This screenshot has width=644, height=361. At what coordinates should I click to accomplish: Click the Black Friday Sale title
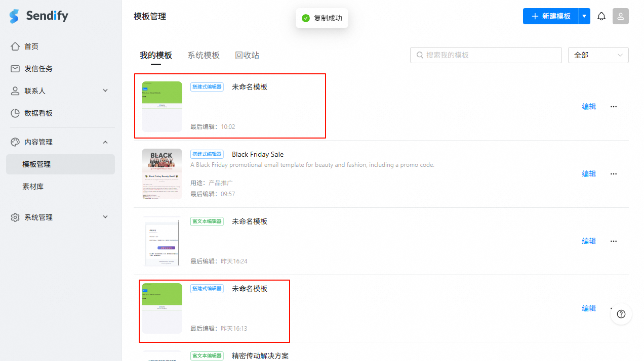(x=258, y=154)
